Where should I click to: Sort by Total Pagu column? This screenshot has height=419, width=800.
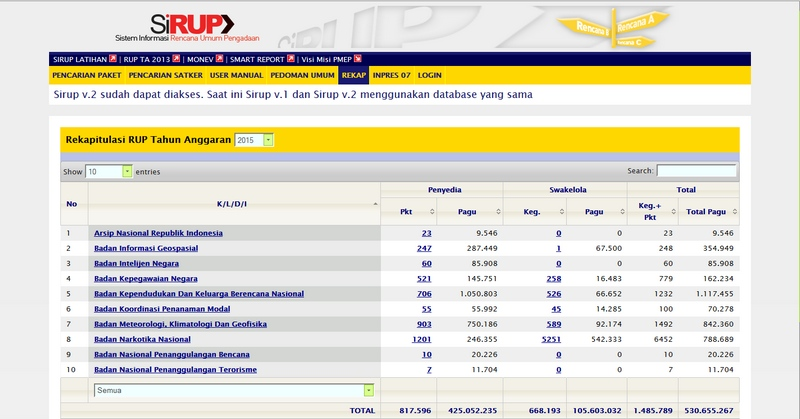tap(735, 212)
